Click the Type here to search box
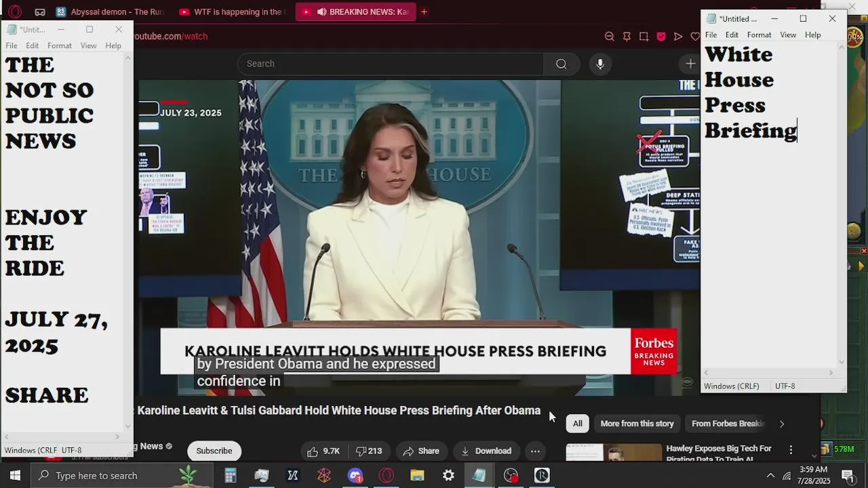This screenshot has height=488, width=868. (x=122, y=475)
